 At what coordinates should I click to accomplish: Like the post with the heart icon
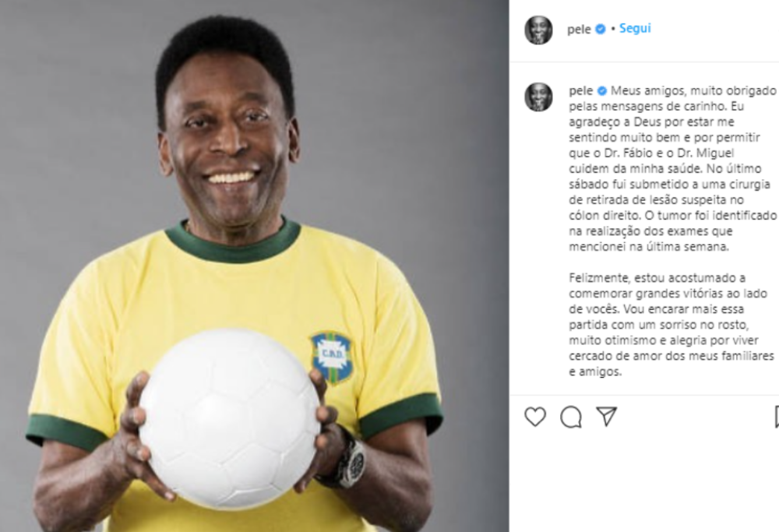coord(535,416)
